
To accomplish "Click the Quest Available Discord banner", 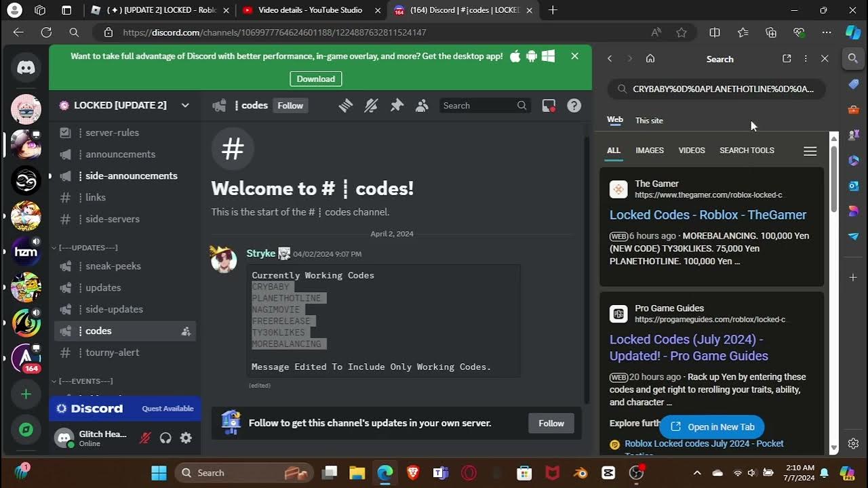I will pyautogui.click(x=125, y=409).
